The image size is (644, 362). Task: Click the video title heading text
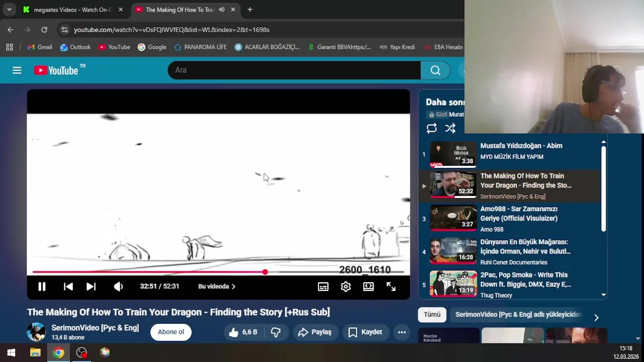click(179, 312)
